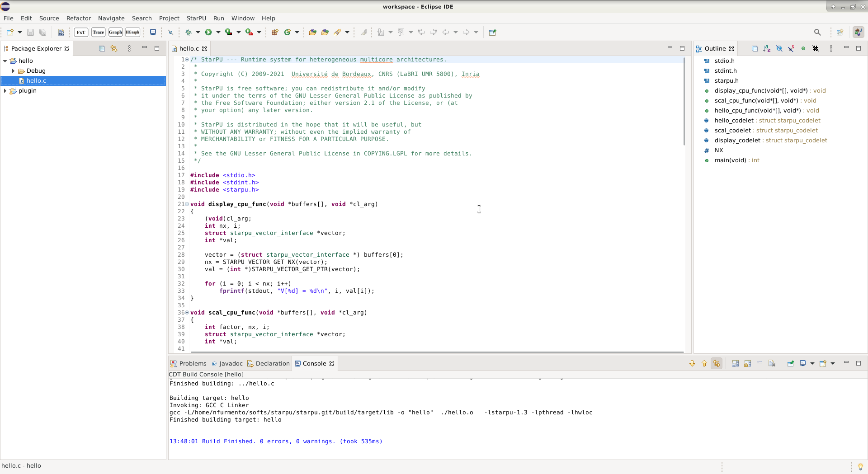Open the Navigate menu
Image resolution: width=868 pixels, height=474 pixels.
click(111, 18)
